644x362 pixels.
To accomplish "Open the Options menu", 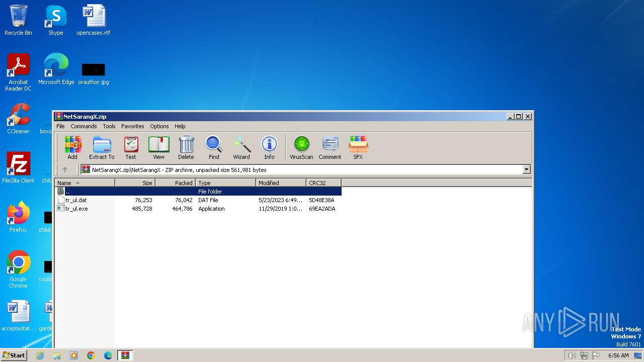I will point(159,126).
